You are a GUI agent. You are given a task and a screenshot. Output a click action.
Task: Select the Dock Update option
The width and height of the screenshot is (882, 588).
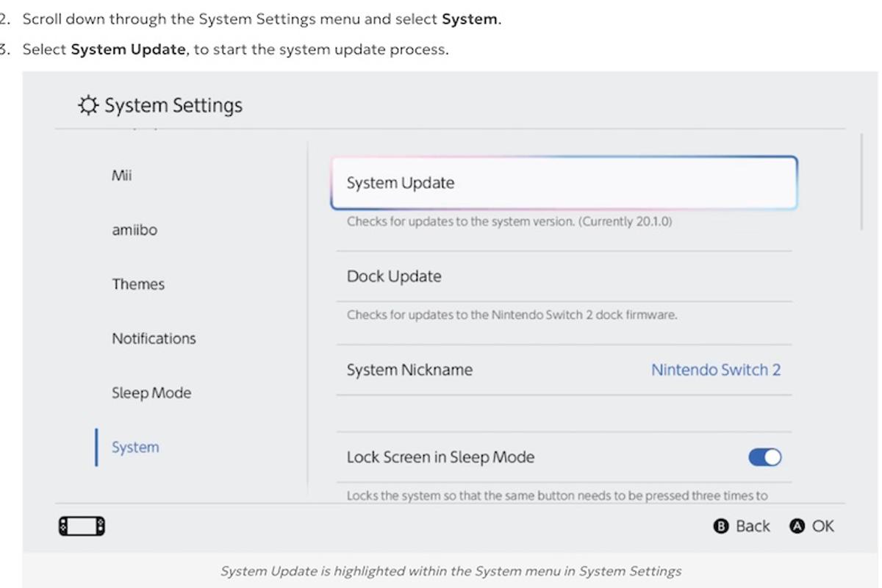[564, 276]
